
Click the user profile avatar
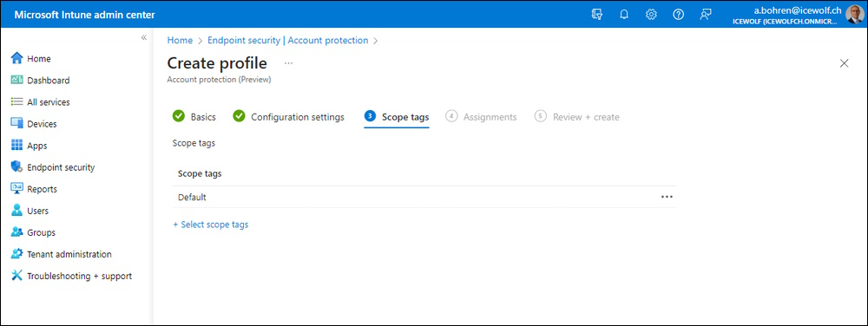tap(854, 15)
